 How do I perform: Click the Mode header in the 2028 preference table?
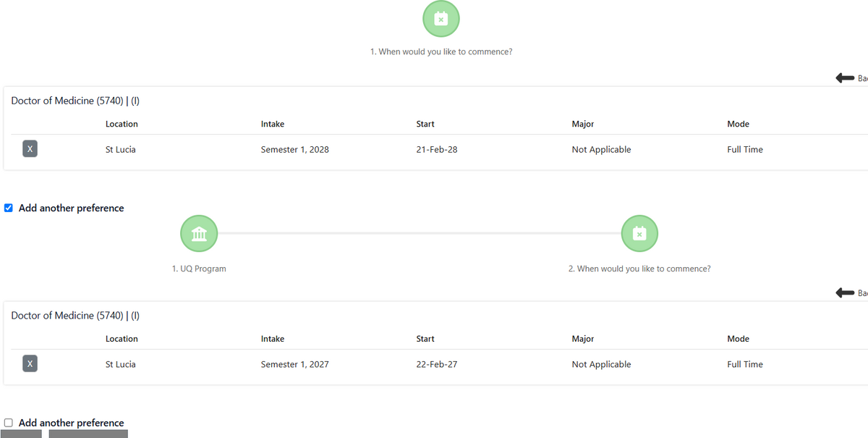[739, 124]
